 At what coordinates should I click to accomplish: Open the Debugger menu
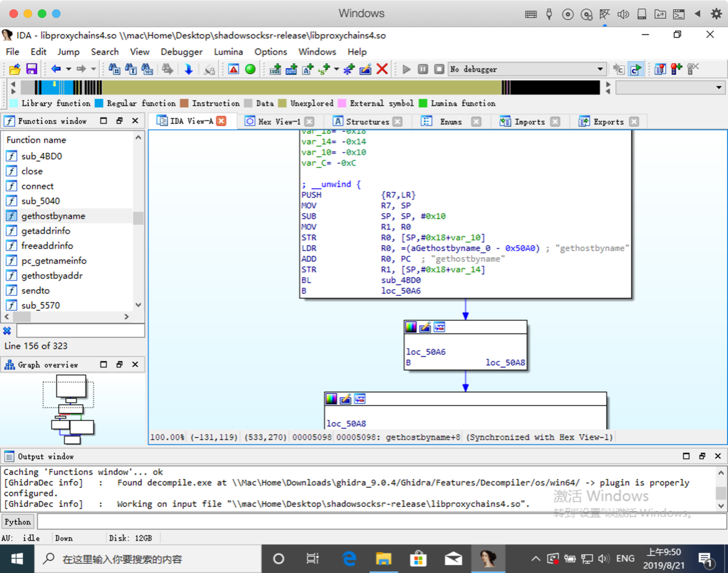[x=181, y=52]
